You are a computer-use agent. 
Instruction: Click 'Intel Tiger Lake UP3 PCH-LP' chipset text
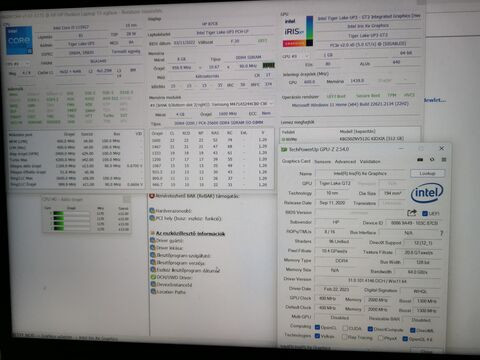point(222,33)
